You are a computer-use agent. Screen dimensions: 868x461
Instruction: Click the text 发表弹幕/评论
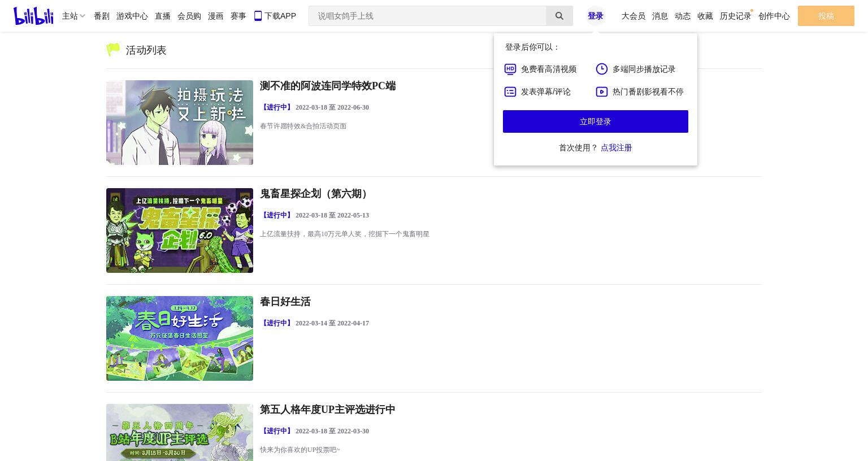(546, 92)
